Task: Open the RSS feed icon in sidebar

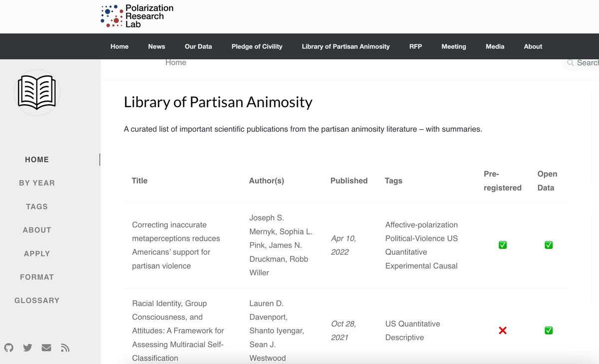Action: 65,348
